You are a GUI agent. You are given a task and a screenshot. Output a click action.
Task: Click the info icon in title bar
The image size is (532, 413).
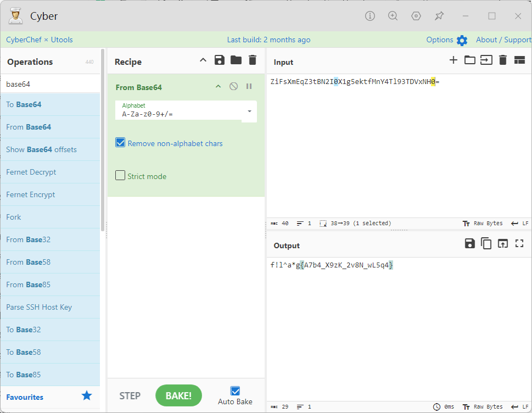pyautogui.click(x=370, y=16)
